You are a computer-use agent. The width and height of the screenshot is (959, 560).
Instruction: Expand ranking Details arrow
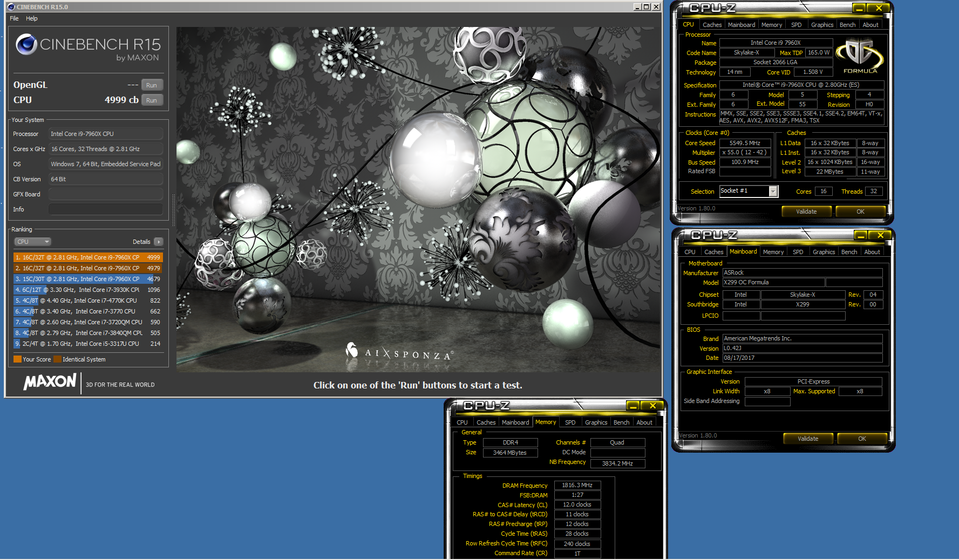tap(159, 242)
